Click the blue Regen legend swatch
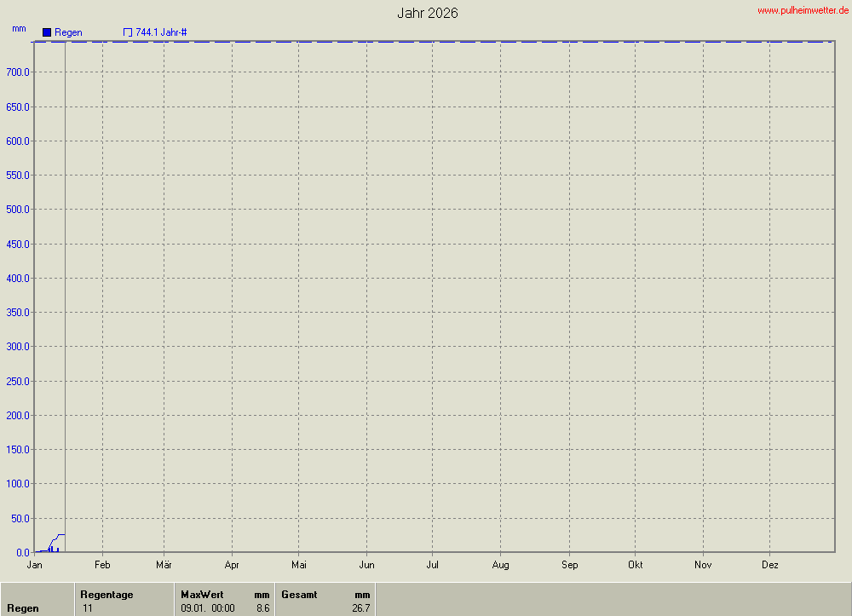852x616 pixels. tap(47, 32)
